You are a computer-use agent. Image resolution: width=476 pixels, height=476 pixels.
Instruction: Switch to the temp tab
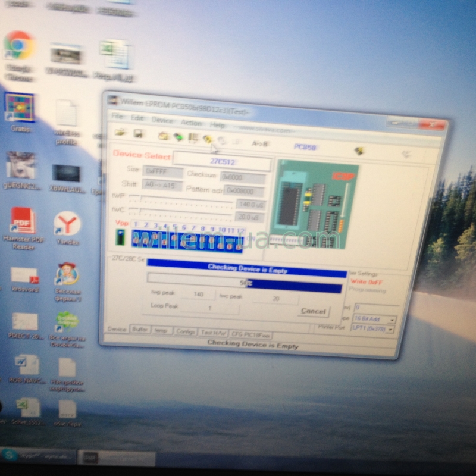click(x=161, y=330)
